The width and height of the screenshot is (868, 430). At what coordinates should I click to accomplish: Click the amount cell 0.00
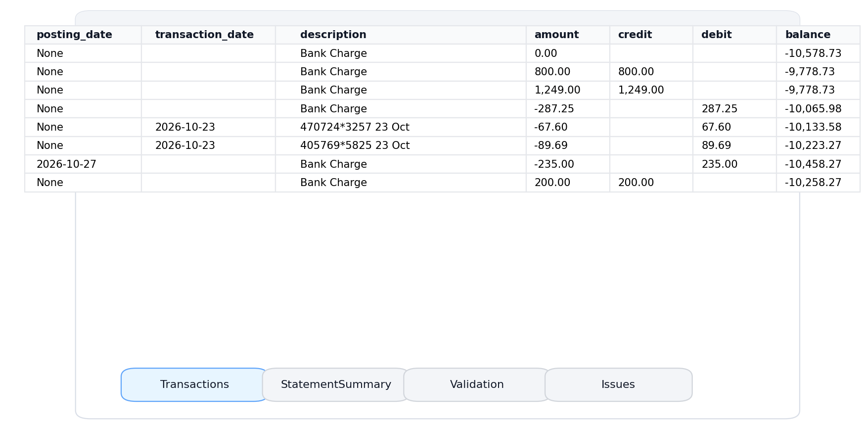point(568,53)
